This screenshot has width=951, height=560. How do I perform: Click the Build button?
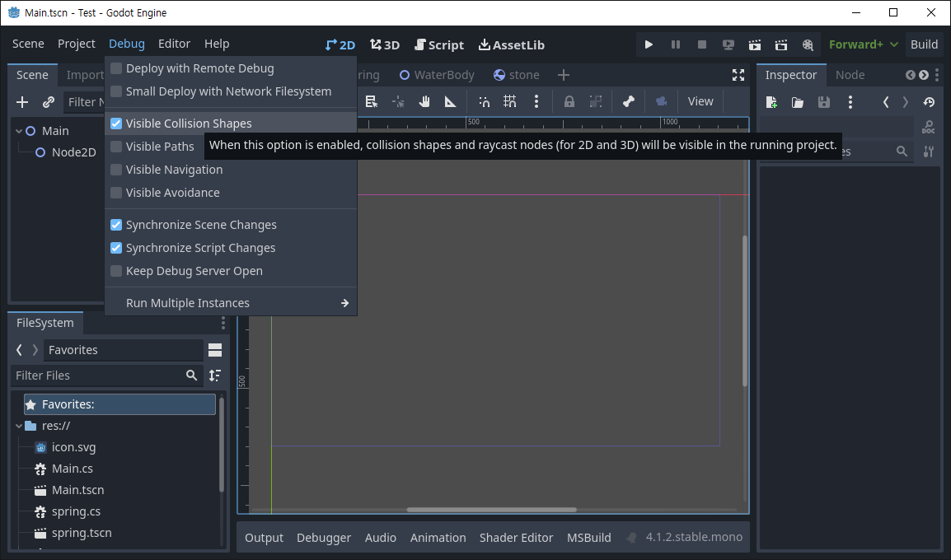click(925, 44)
